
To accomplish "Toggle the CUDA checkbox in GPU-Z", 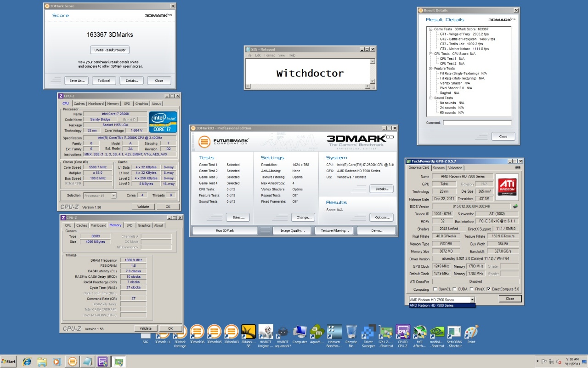I will tap(455, 289).
